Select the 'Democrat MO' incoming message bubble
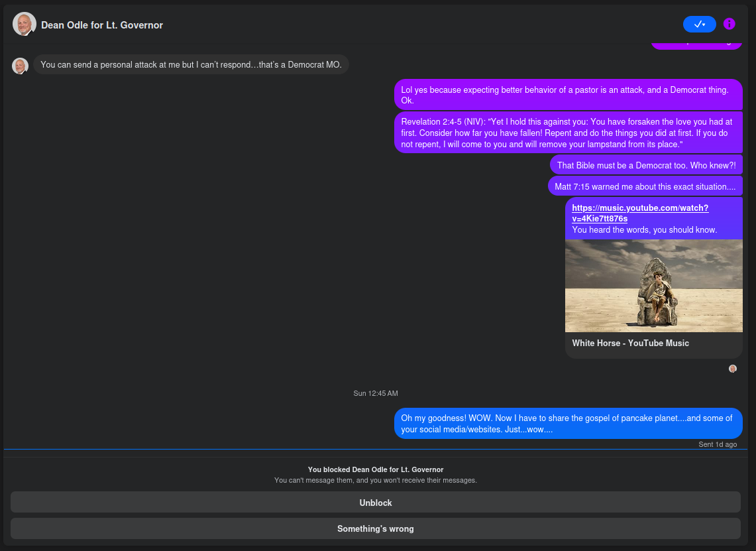 point(191,65)
